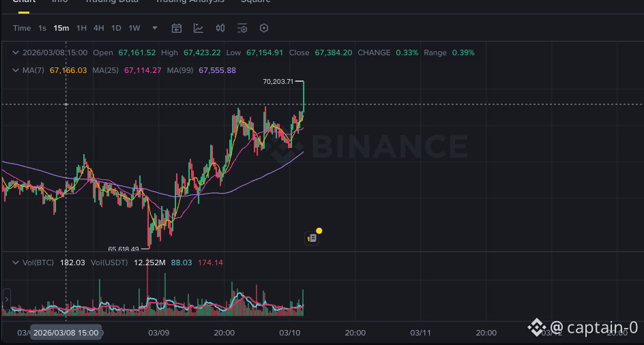Click the 03/11 date axis label

[420, 333]
